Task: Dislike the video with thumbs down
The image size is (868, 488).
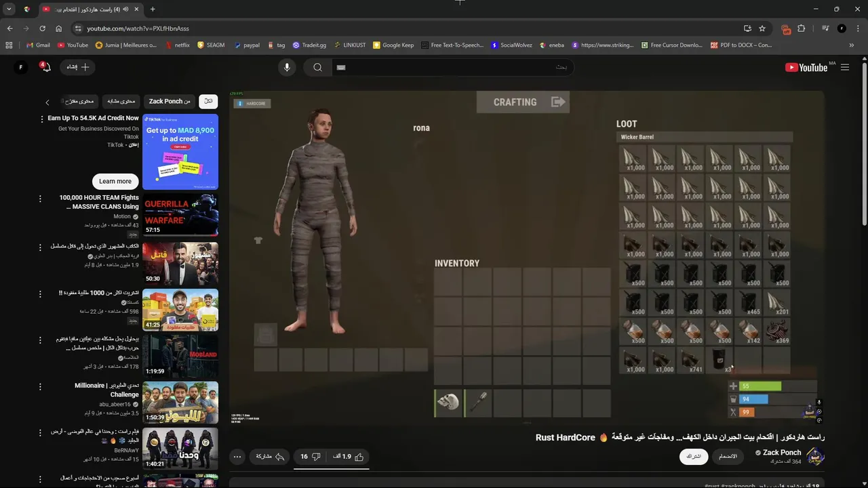Action: (x=310, y=457)
